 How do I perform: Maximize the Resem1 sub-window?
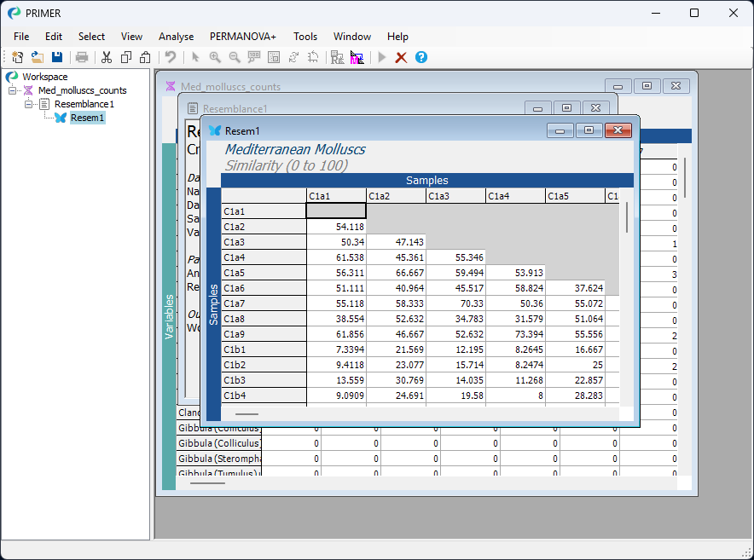pyautogui.click(x=589, y=130)
